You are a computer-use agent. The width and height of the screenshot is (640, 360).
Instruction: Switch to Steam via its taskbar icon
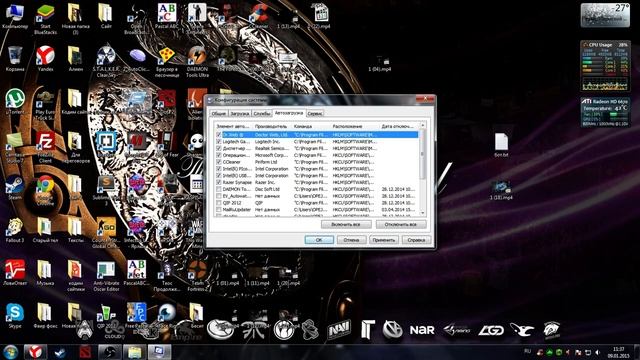tap(60, 352)
